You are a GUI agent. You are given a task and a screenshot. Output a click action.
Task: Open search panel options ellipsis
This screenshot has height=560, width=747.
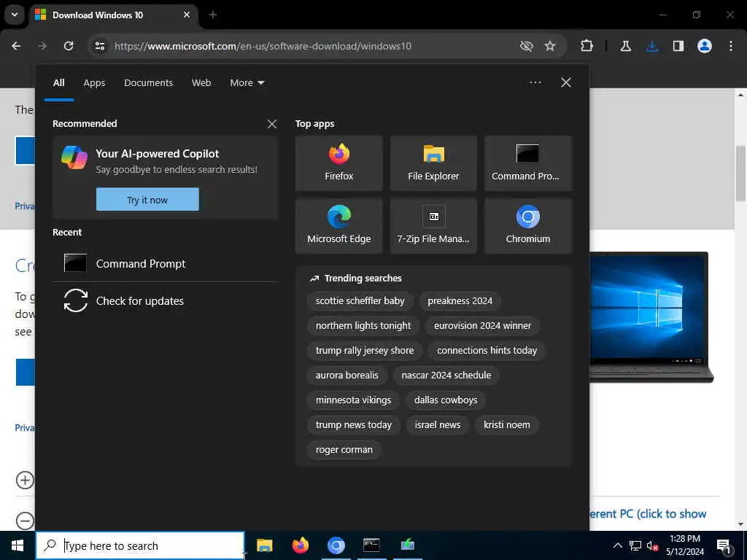pyautogui.click(x=535, y=83)
